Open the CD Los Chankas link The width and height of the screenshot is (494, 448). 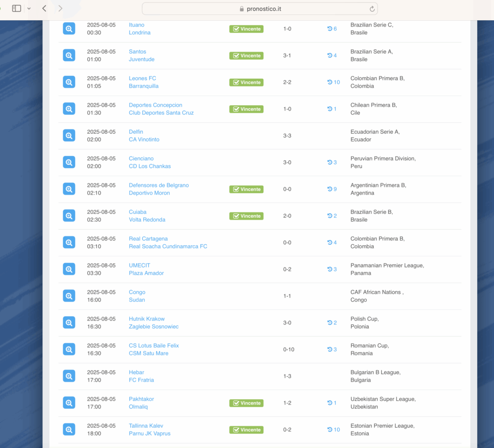[150, 166]
